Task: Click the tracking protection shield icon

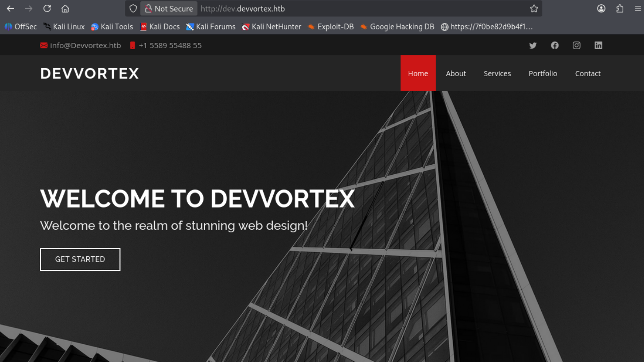Action: pyautogui.click(x=133, y=8)
